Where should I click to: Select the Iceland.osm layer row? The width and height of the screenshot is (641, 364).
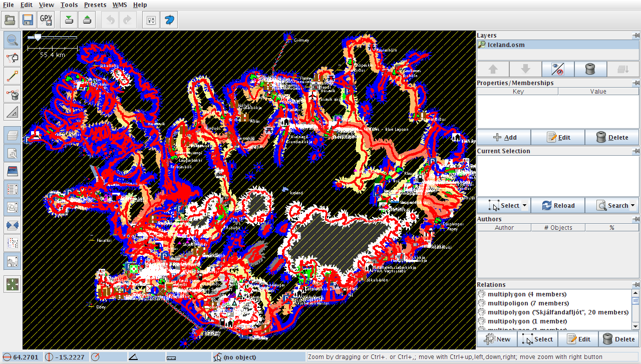tap(558, 45)
